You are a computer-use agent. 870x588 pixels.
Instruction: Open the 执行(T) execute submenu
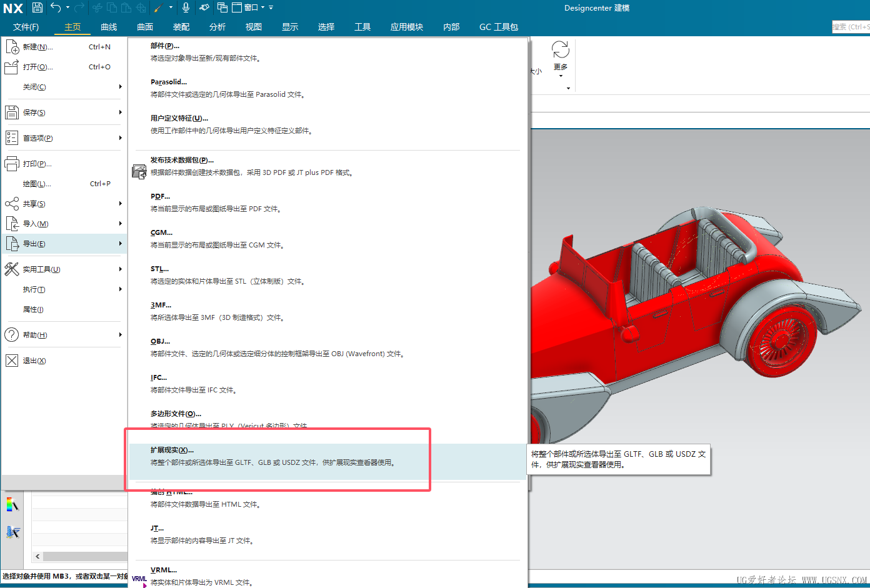coord(64,289)
